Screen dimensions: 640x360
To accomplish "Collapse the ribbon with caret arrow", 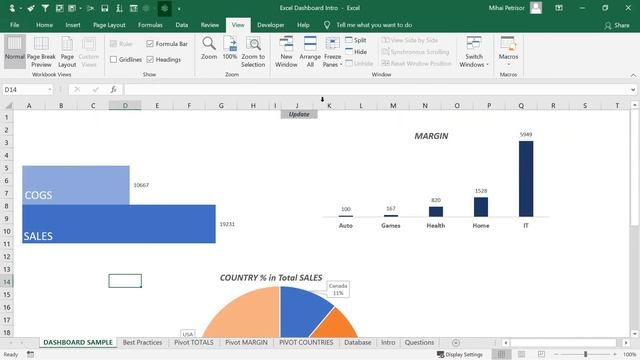I will point(633,75).
